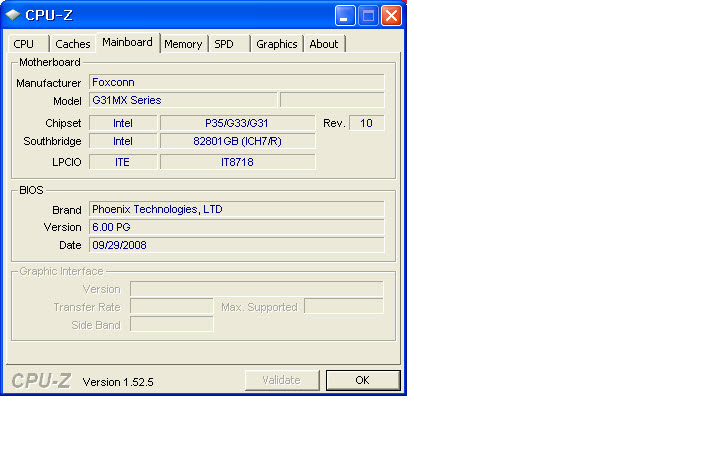
Task: Open the Memory tab
Action: tap(183, 44)
